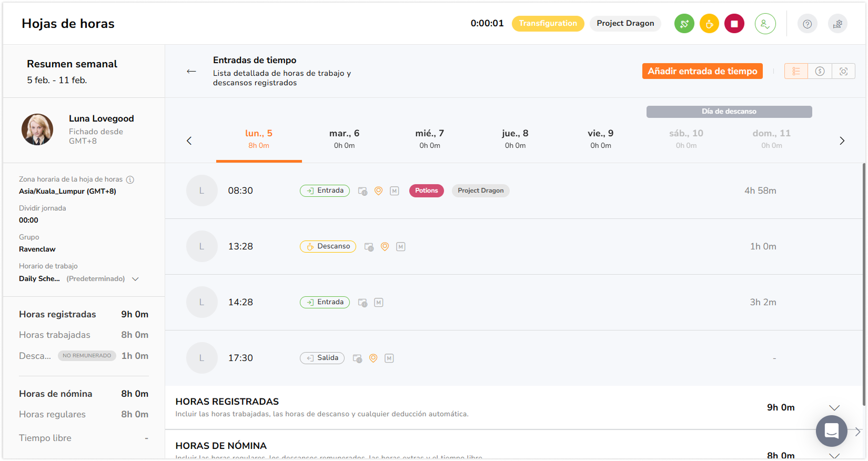Click the green switch activity tag icon
868x461 pixels.
[684, 24]
